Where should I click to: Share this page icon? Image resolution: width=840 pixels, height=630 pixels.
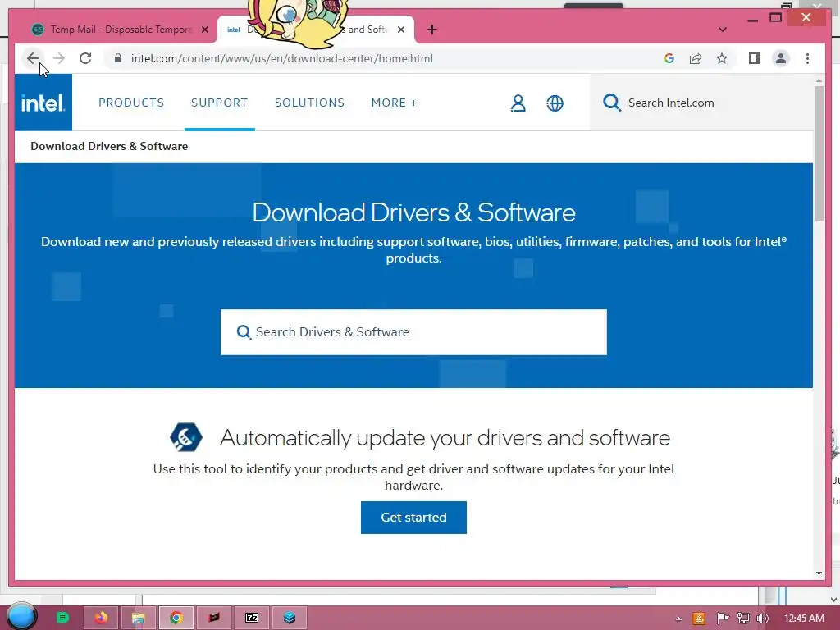tap(696, 58)
